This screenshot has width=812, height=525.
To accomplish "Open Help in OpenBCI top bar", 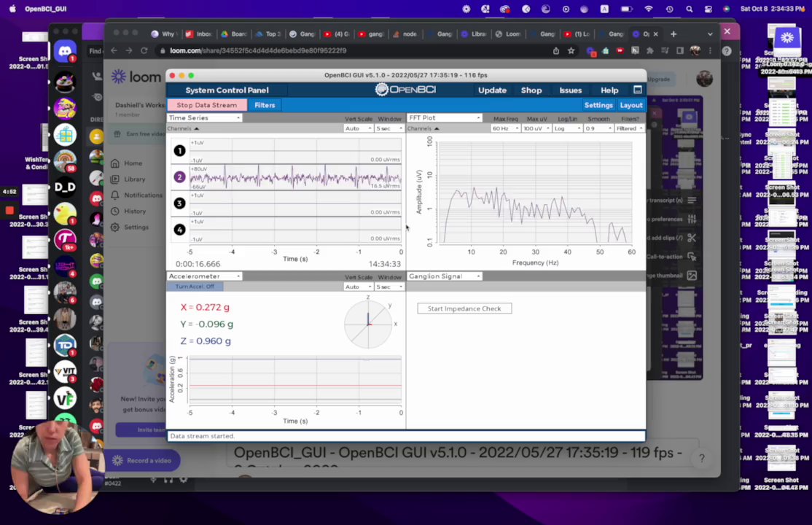I will [609, 90].
